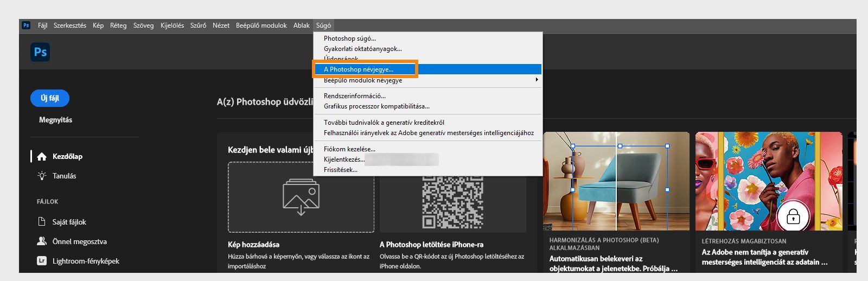Image resolution: width=868 pixels, height=281 pixels.
Task: Click the Új fájl button
Action: coord(50,98)
